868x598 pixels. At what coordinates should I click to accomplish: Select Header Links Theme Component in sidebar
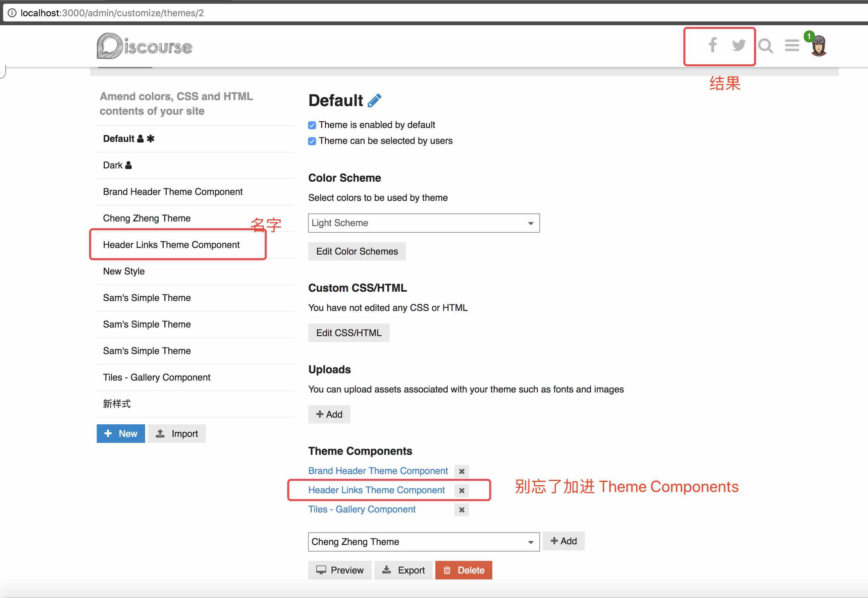pos(171,245)
